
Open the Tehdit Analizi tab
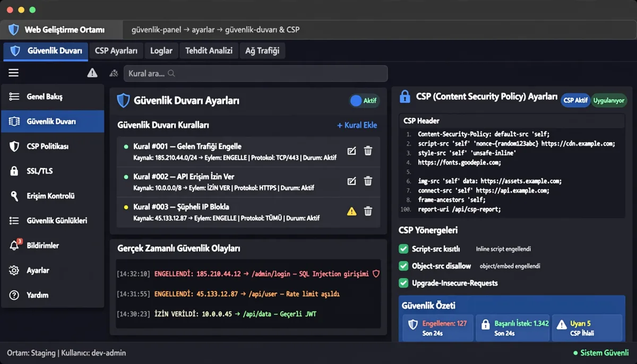pos(209,51)
